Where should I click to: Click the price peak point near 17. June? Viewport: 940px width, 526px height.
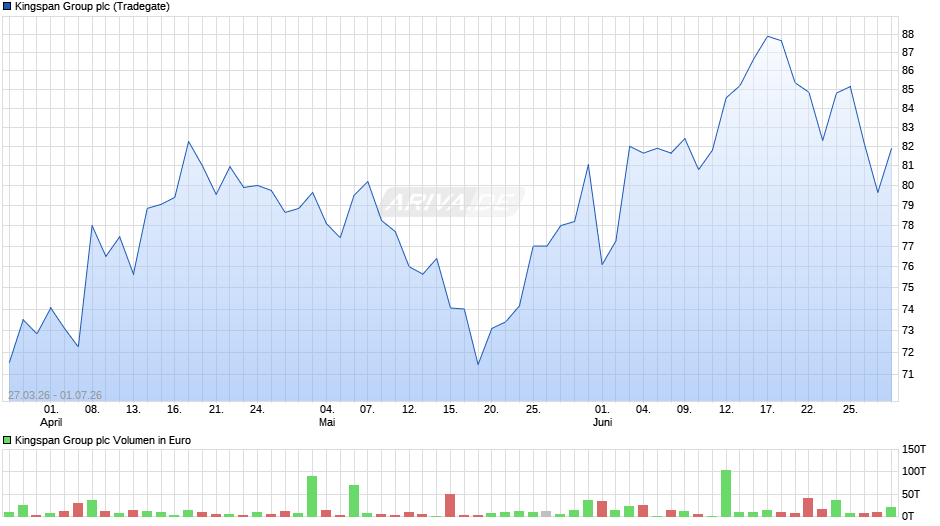click(x=767, y=36)
